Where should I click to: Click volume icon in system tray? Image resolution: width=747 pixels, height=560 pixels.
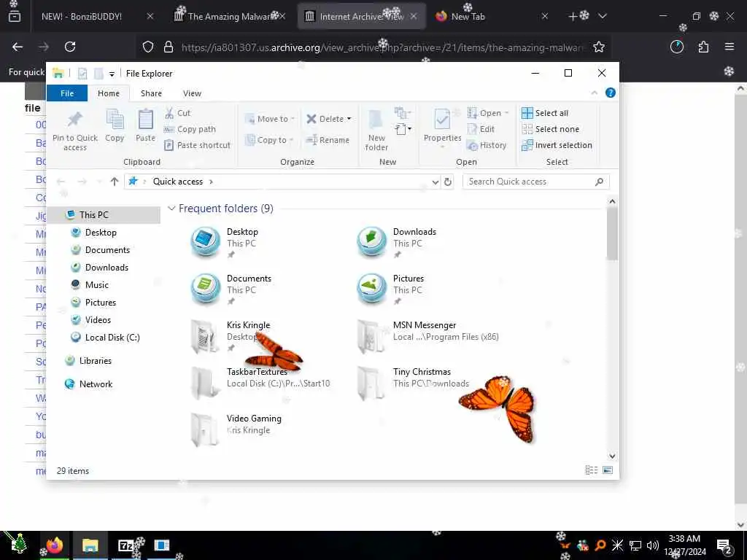coord(653,545)
